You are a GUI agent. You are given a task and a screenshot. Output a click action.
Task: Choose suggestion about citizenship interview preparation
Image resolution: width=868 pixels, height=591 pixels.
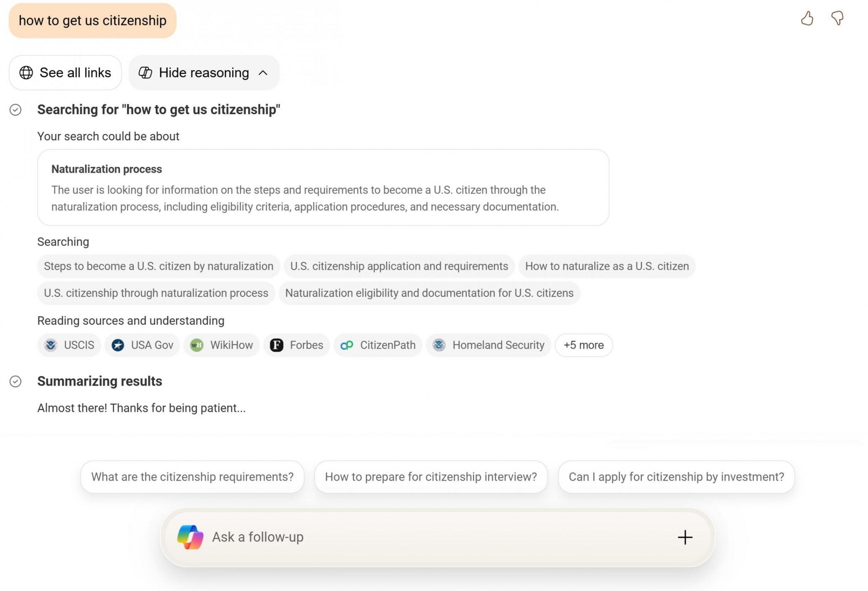pos(431,477)
